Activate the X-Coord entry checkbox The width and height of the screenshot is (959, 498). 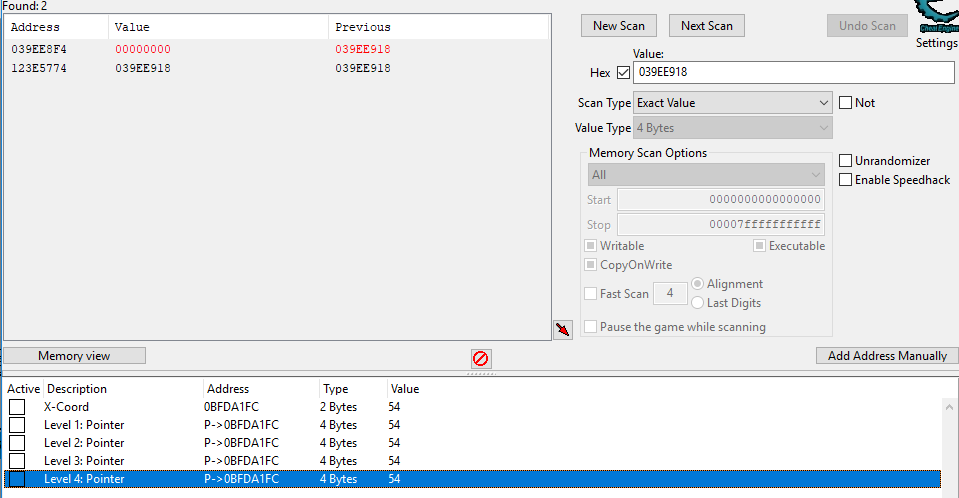[x=17, y=407]
